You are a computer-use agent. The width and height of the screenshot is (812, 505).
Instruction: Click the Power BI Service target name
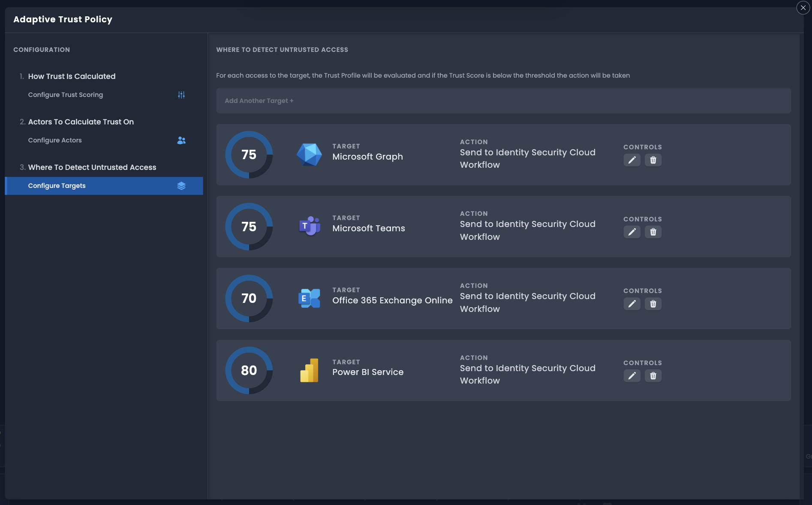pos(368,372)
